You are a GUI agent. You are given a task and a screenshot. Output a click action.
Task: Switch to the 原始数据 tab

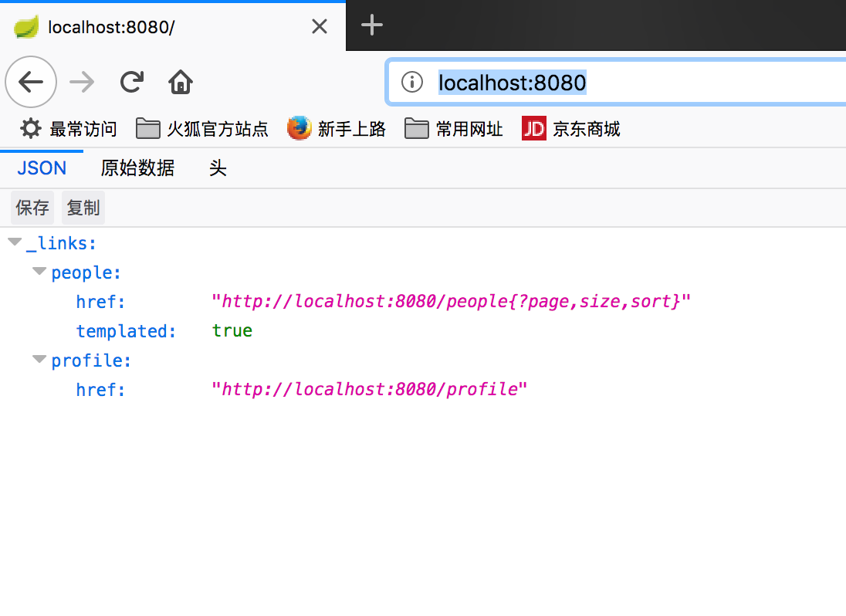tap(137, 168)
